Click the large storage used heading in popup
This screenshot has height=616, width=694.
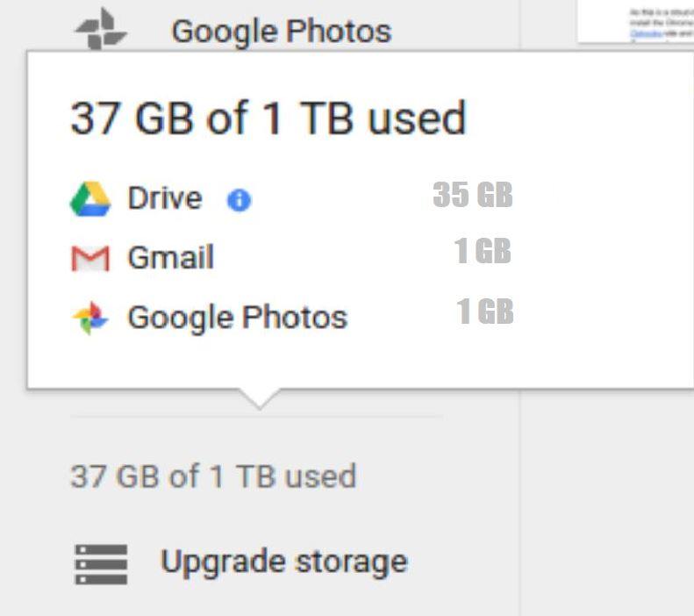(268, 118)
